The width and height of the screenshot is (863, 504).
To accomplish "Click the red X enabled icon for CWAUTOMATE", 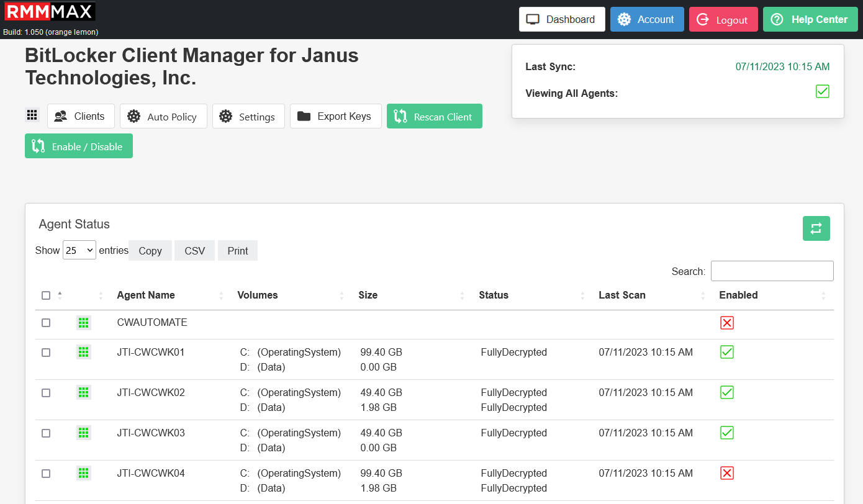I will click(727, 323).
